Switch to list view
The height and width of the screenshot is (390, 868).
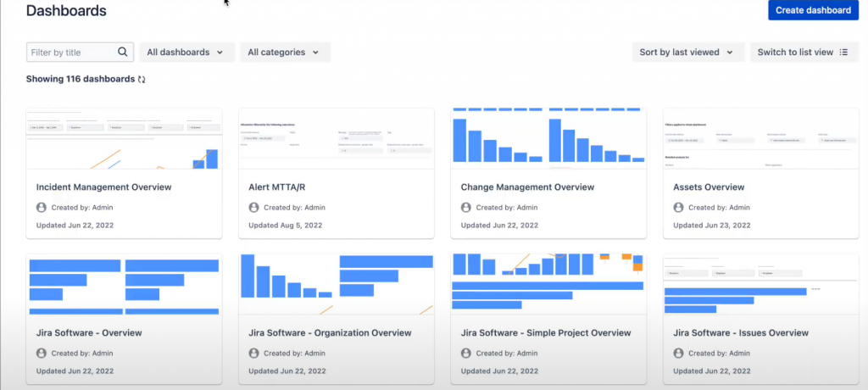[795, 53]
